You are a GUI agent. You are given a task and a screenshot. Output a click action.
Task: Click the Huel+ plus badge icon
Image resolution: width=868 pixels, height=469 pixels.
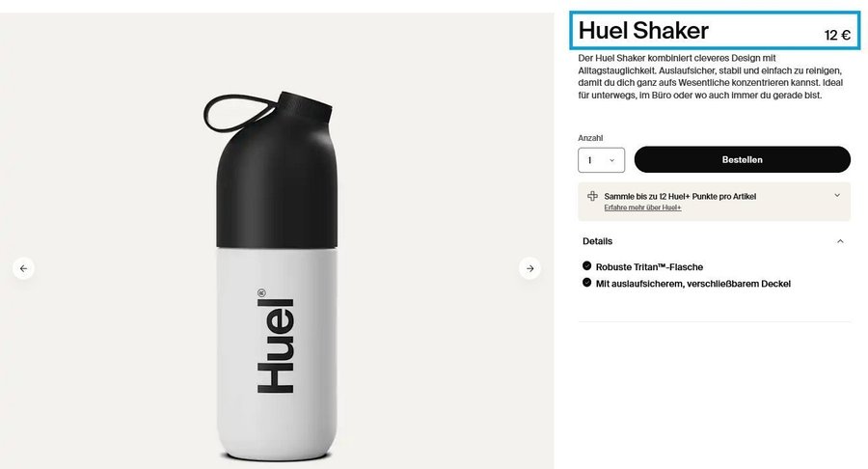[x=592, y=196]
